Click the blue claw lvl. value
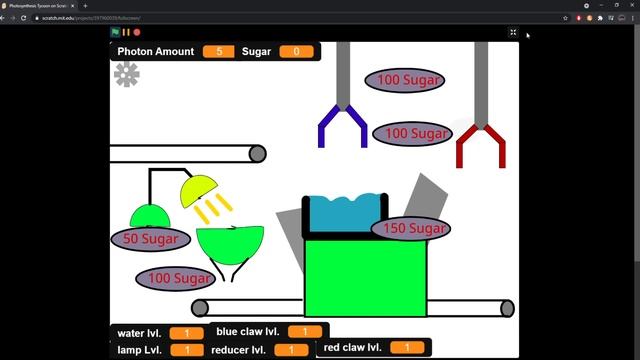 click(x=305, y=332)
